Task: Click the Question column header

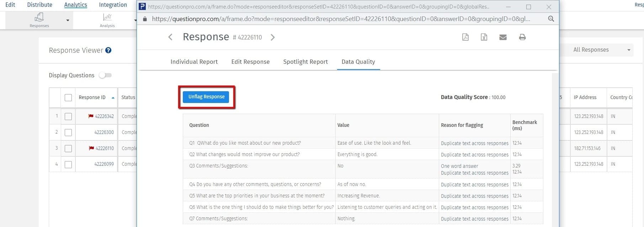Action: 199,125
